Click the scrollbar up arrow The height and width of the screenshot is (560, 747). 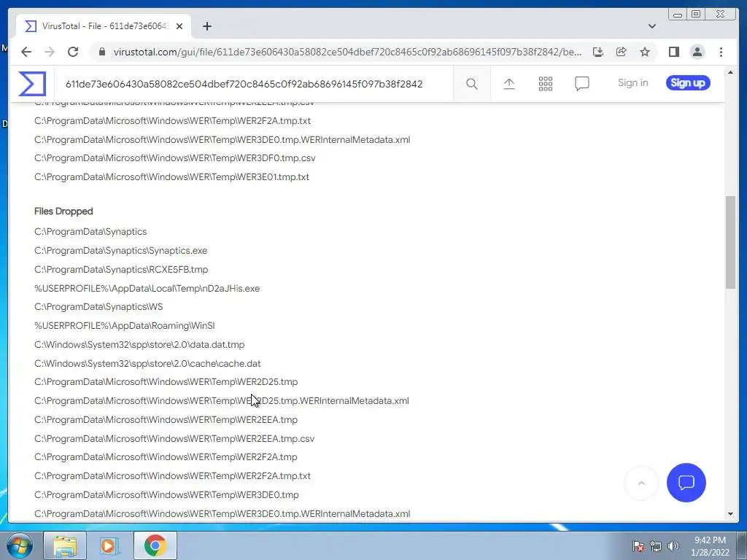[x=730, y=72]
